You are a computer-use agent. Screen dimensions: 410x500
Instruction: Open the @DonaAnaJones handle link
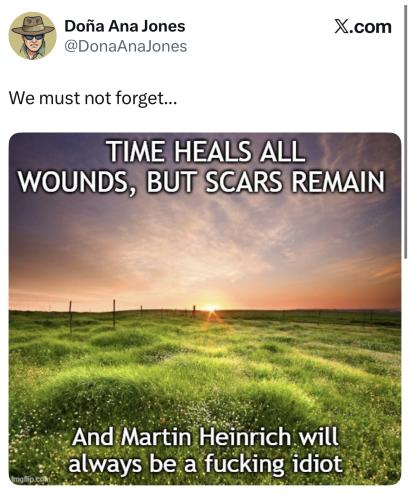point(125,46)
